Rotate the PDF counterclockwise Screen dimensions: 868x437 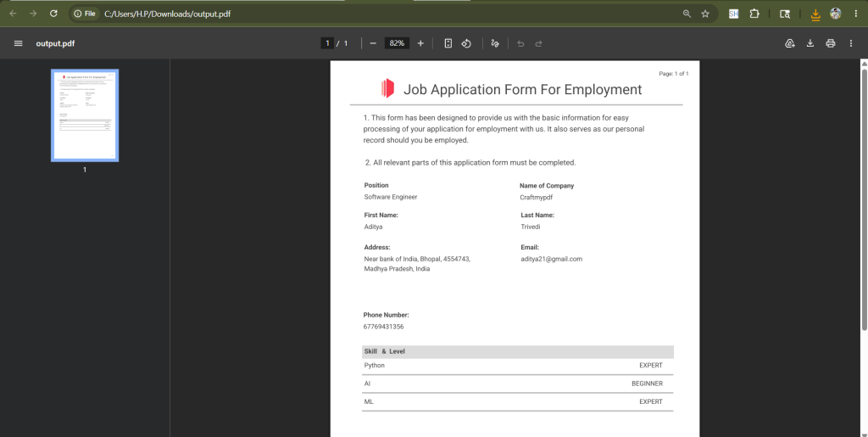pos(466,43)
